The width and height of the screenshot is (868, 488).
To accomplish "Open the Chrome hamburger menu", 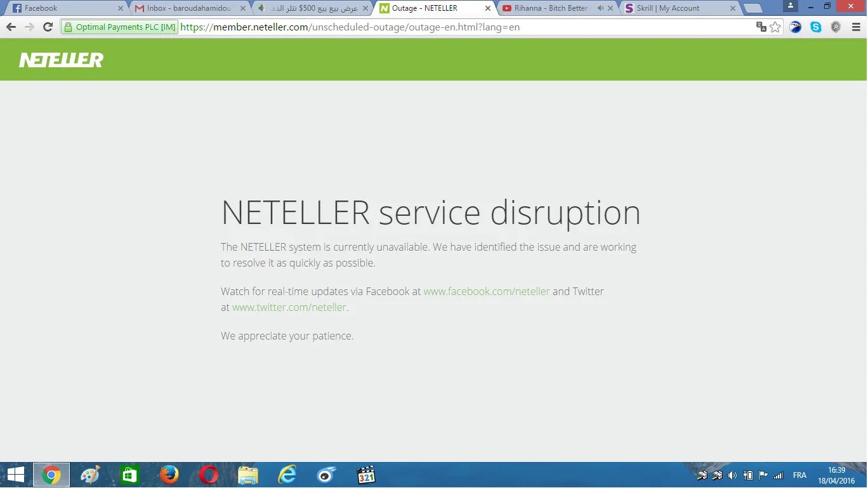I will coord(855,27).
